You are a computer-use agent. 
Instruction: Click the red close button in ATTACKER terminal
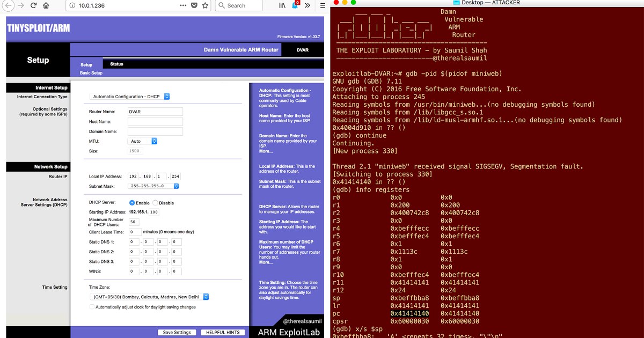(x=335, y=3)
